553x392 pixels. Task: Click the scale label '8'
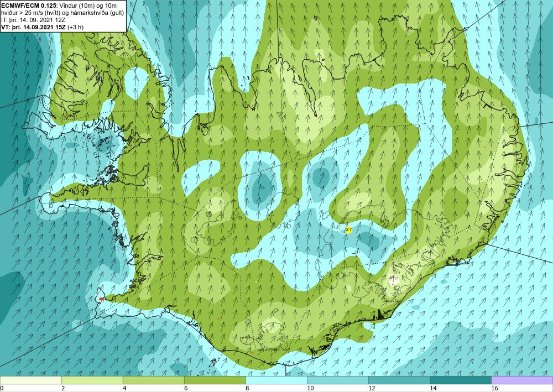pos(247,388)
